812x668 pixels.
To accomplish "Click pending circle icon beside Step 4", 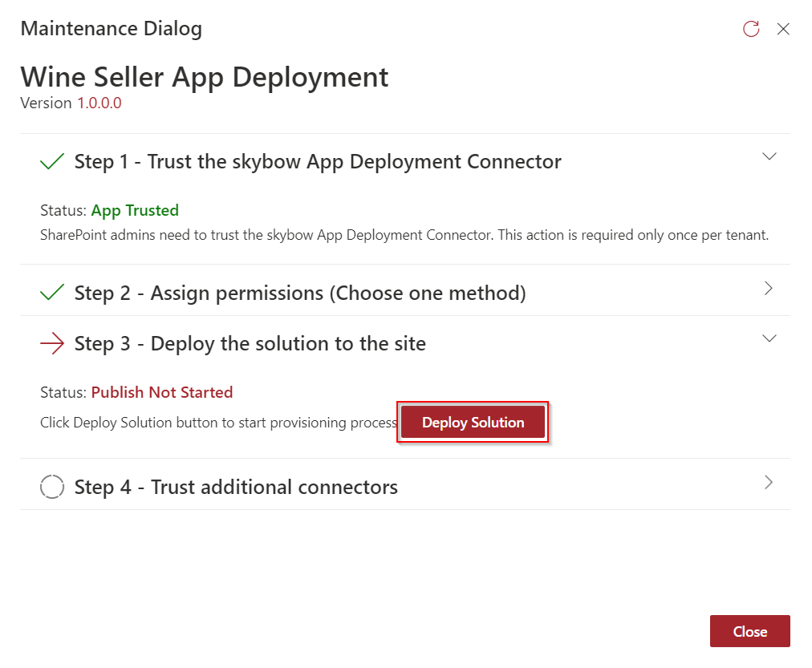I will 52,487.
